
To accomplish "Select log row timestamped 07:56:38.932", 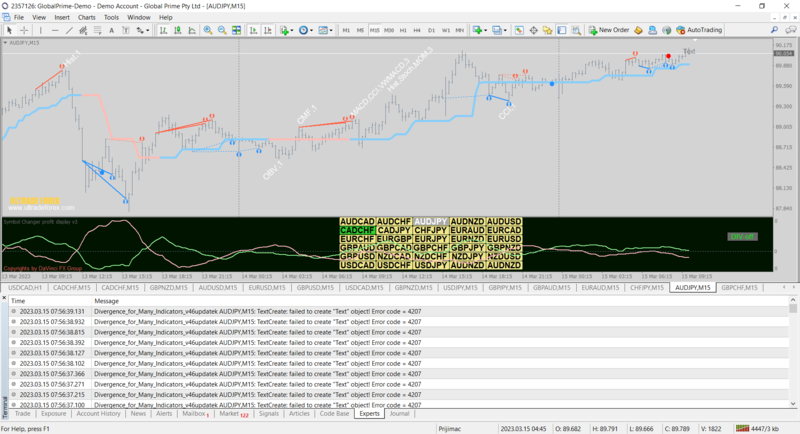I will 399,322.
